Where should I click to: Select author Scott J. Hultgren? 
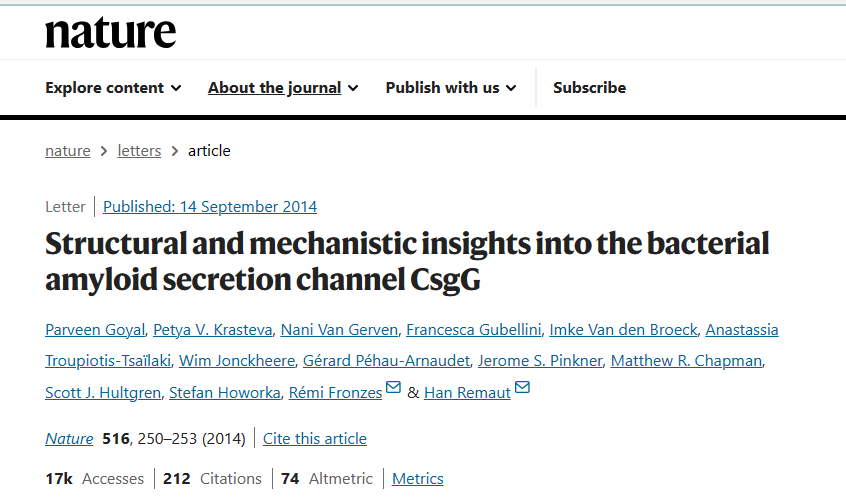tap(103, 393)
